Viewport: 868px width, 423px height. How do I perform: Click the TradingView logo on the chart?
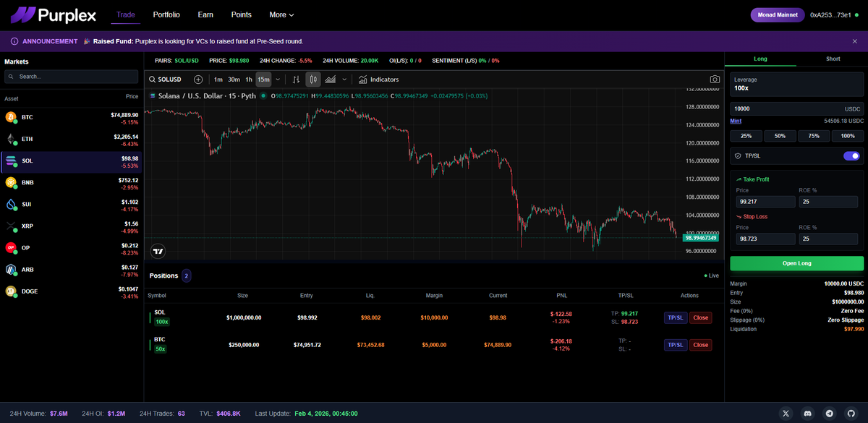point(158,251)
